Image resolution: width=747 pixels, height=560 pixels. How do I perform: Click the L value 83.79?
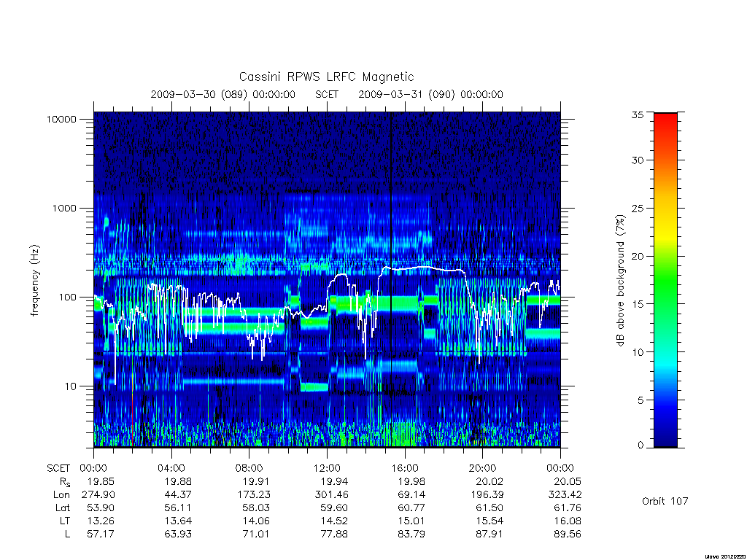(x=411, y=534)
